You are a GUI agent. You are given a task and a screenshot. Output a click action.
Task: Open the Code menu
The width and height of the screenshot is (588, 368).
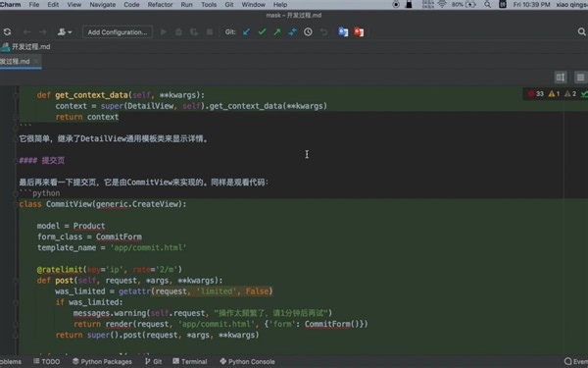coord(131,5)
